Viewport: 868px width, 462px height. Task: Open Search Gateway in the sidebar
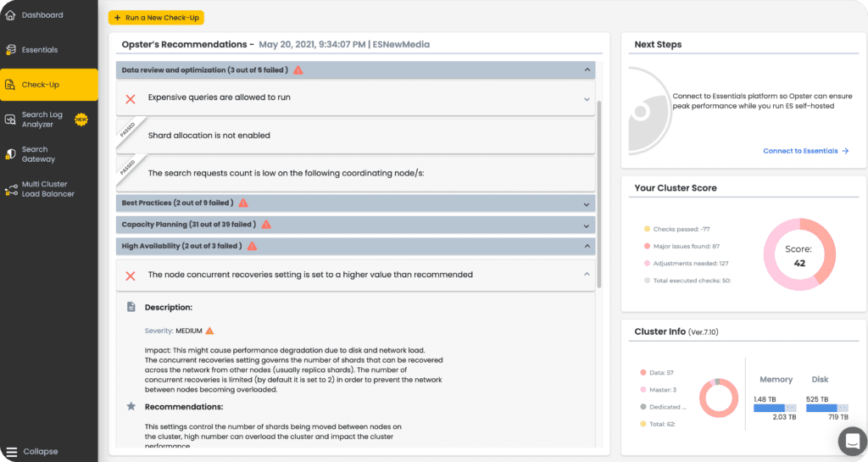(x=38, y=154)
